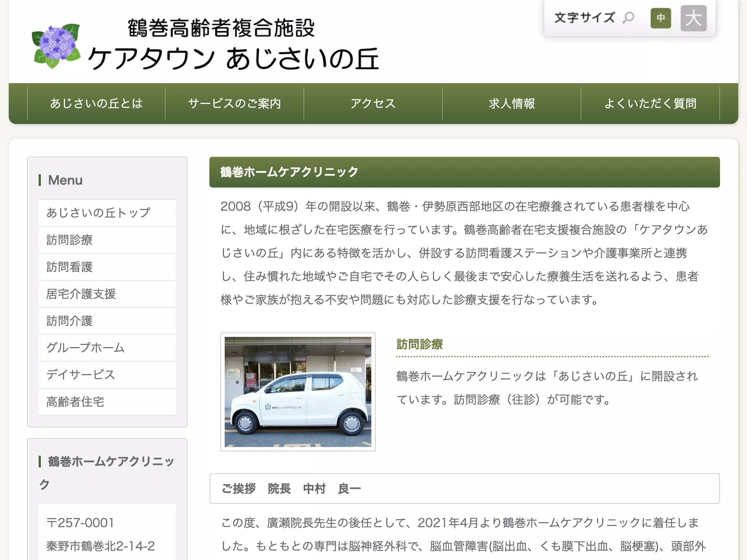Image resolution: width=747 pixels, height=560 pixels.
Task: Select 居宅介護支援 in the side menu
Action: click(107, 294)
